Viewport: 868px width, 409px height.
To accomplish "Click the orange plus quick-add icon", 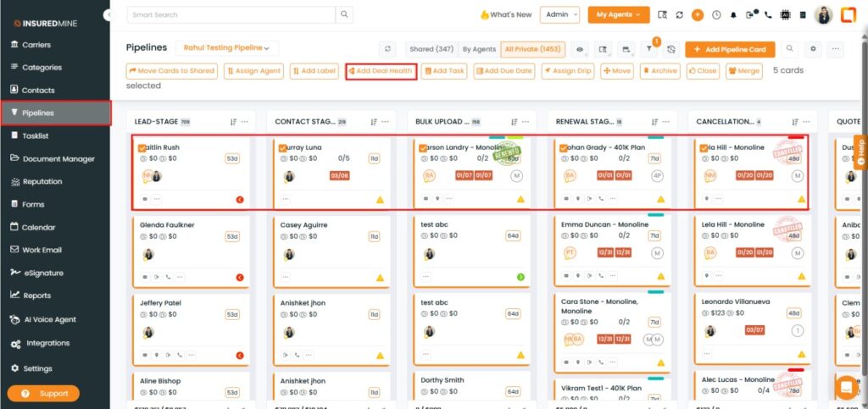I will point(698,14).
